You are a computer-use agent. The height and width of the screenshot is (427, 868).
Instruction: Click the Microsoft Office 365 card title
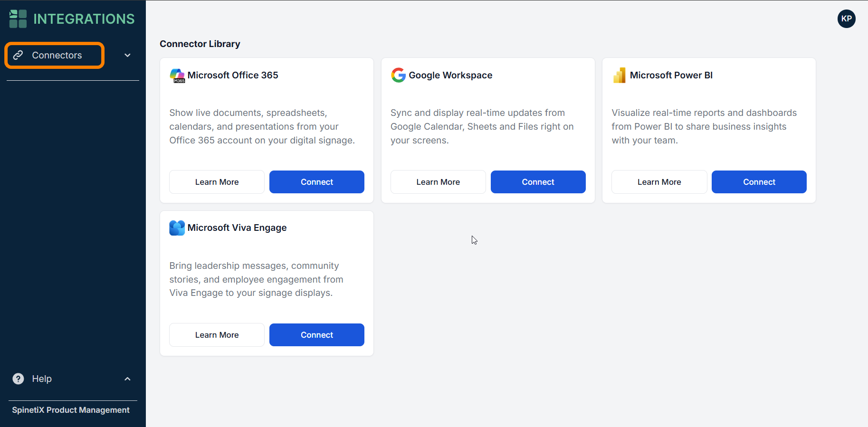click(233, 75)
